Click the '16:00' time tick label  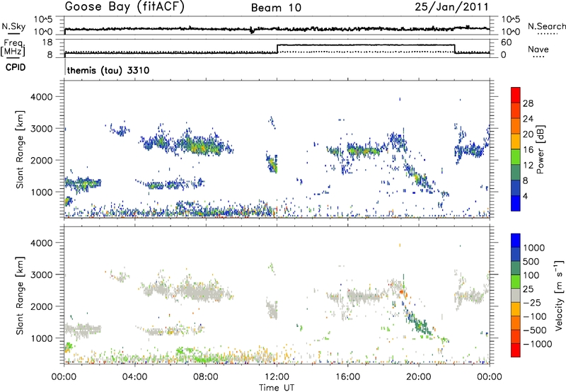[x=347, y=377]
